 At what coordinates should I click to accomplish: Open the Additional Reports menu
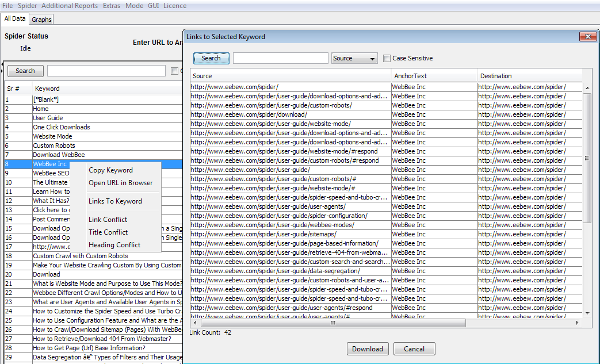(69, 6)
